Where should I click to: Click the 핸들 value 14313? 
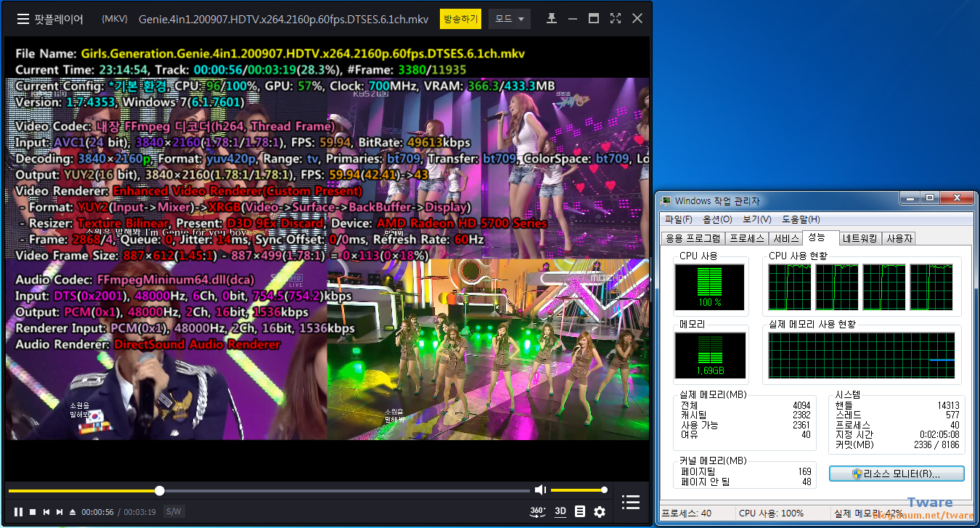(x=947, y=405)
